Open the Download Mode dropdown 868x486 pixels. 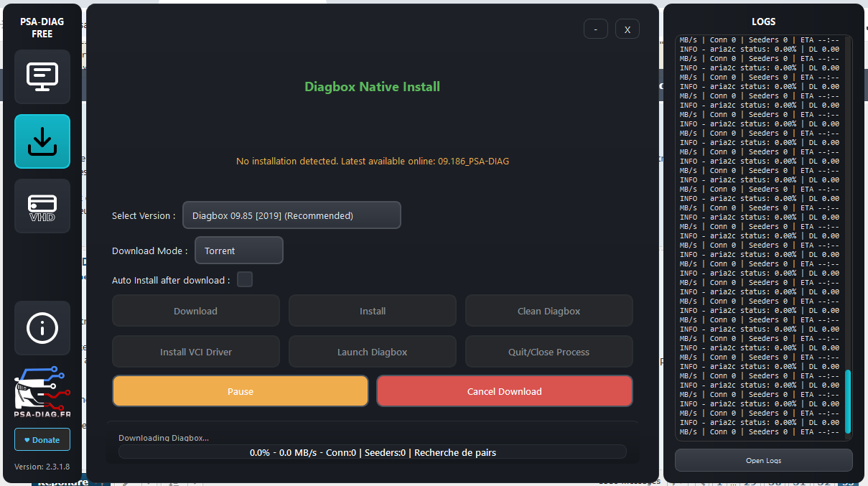[239, 251]
